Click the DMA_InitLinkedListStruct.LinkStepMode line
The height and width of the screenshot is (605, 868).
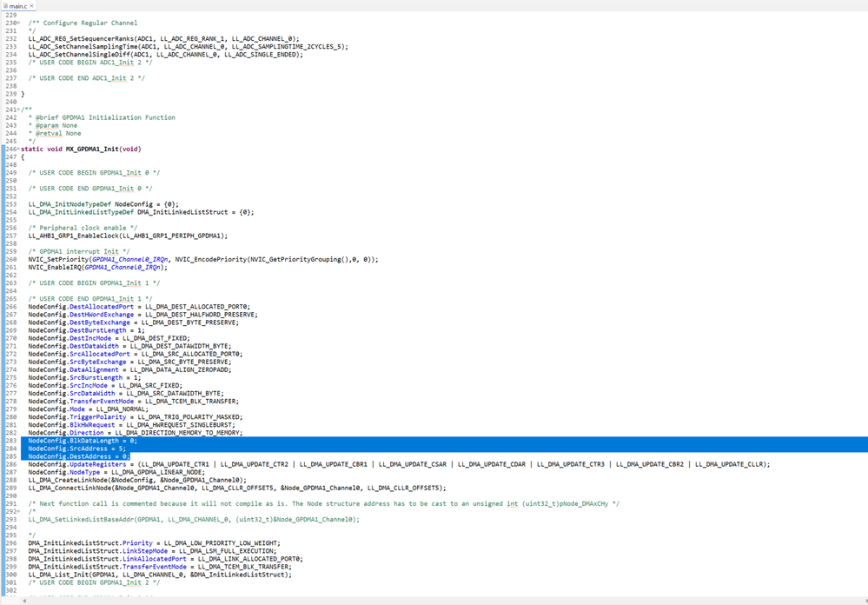coord(152,551)
